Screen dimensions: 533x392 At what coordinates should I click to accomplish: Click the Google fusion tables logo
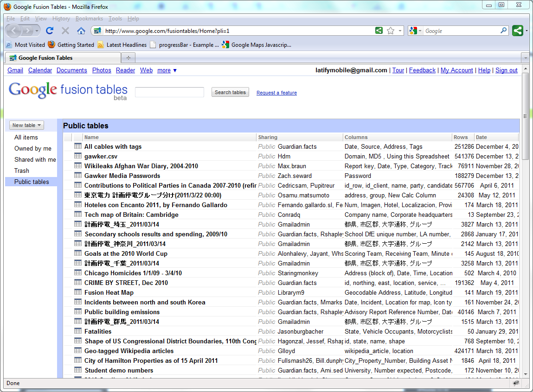(x=68, y=90)
